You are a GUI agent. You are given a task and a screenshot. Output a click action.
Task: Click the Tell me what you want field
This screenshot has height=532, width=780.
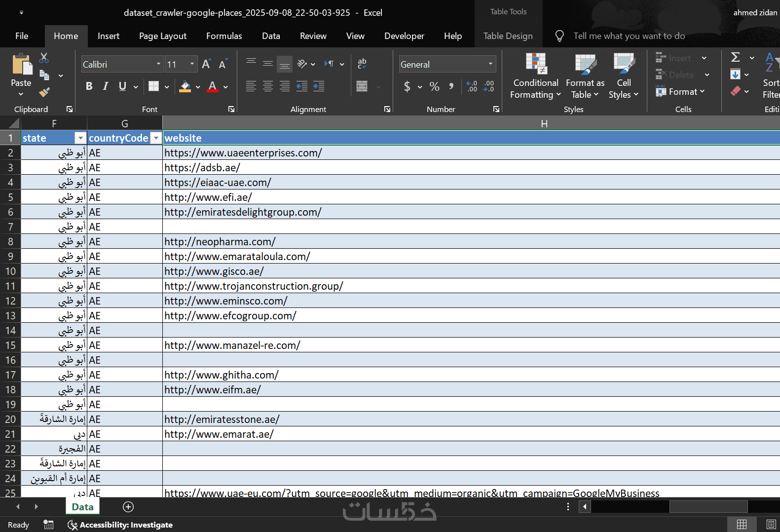coord(629,36)
